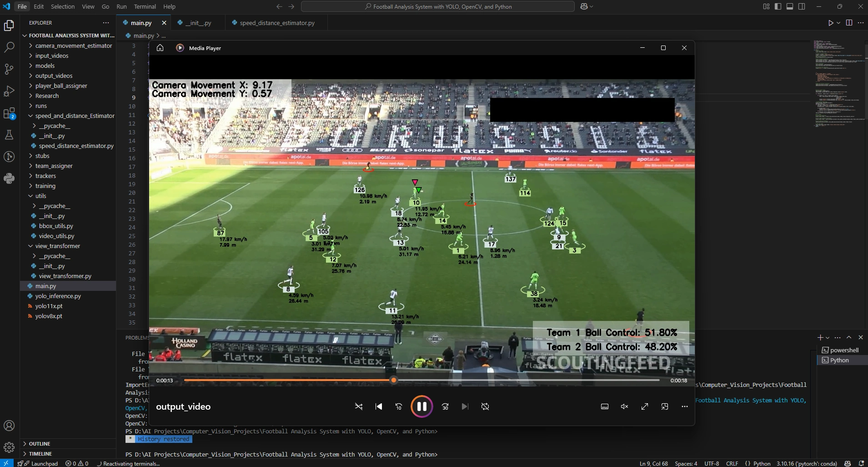
Task: Create a new terminal with plus
Action: (x=820, y=337)
